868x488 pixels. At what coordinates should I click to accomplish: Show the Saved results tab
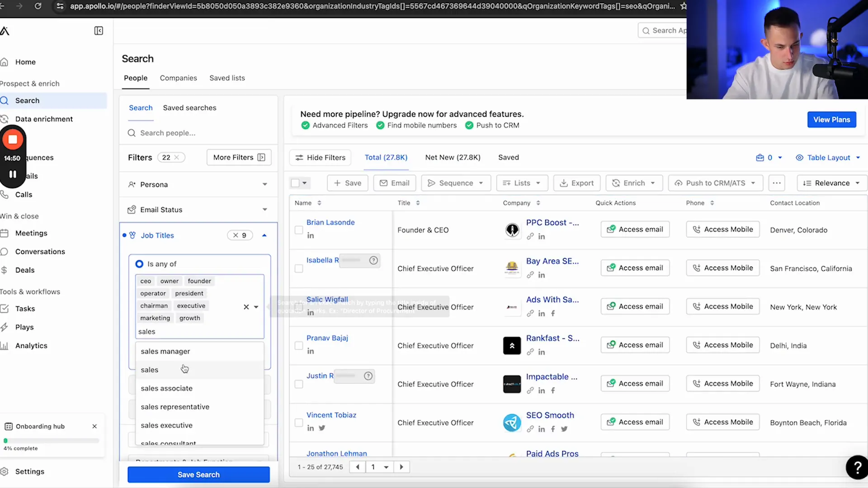pyautogui.click(x=509, y=157)
